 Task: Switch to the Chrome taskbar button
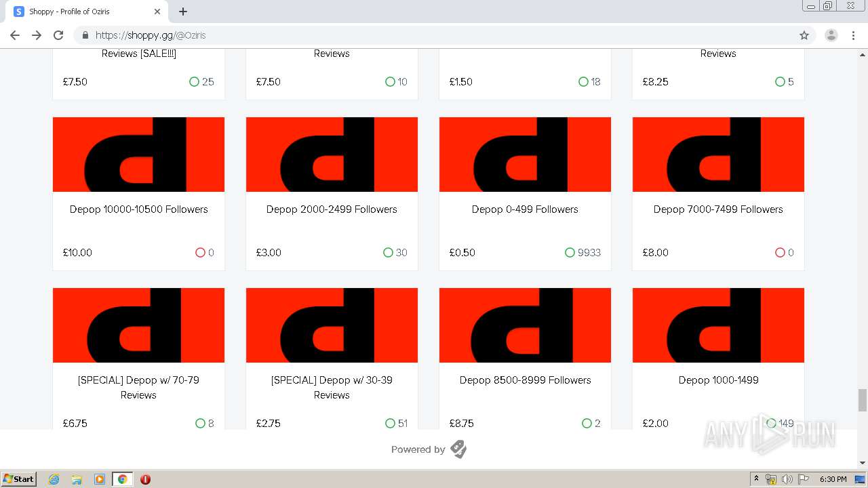122,479
